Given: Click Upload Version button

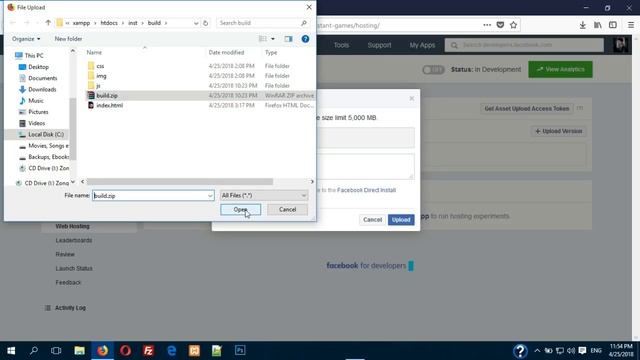Looking at the screenshot, I should [558, 131].
